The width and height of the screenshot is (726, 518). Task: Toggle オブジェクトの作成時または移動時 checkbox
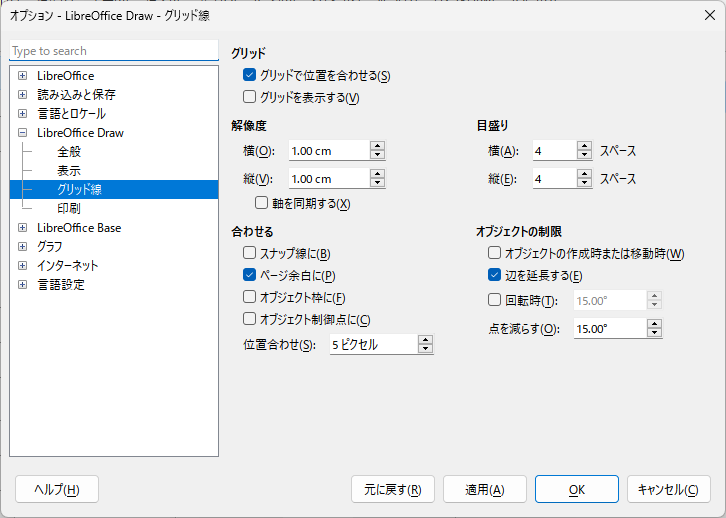point(494,253)
